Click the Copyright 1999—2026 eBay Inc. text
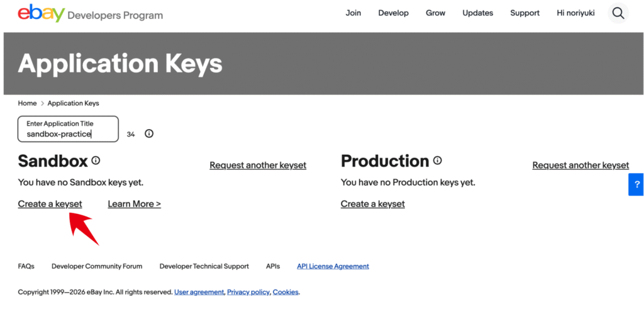The width and height of the screenshot is (644, 314). click(95, 292)
